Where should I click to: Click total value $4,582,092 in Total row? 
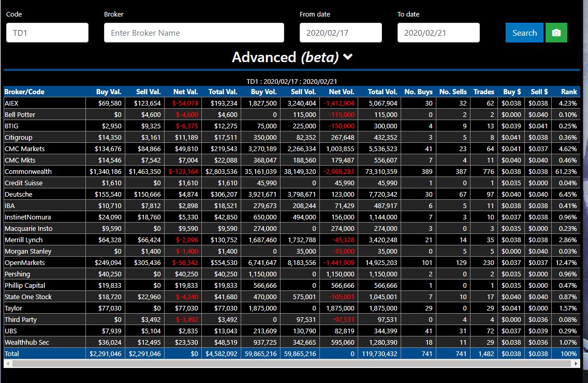pyautogui.click(x=221, y=353)
